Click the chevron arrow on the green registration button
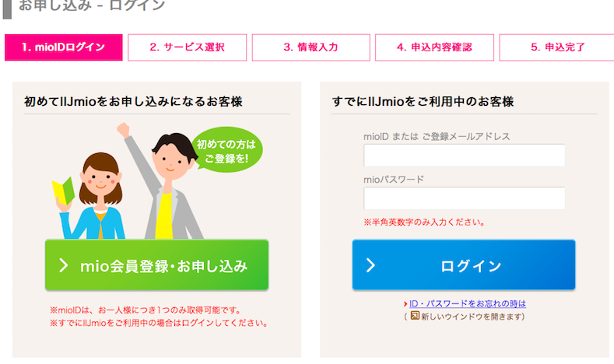 pyautogui.click(x=64, y=265)
